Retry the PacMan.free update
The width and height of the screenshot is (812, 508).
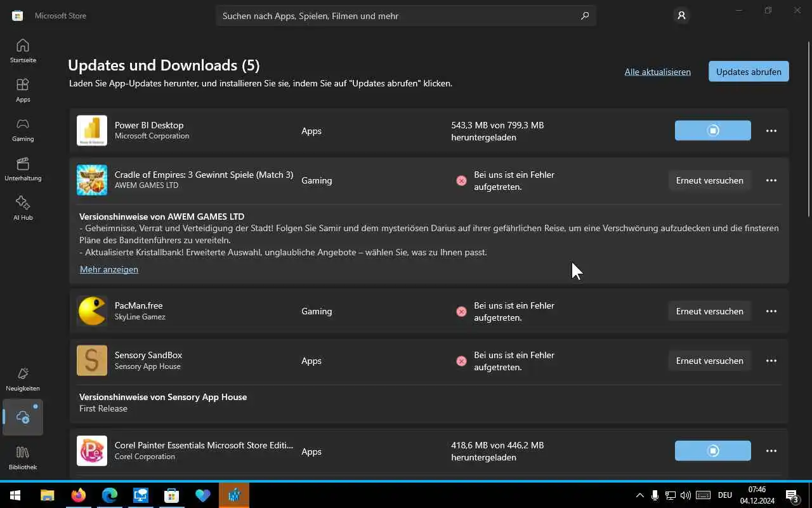pyautogui.click(x=710, y=311)
